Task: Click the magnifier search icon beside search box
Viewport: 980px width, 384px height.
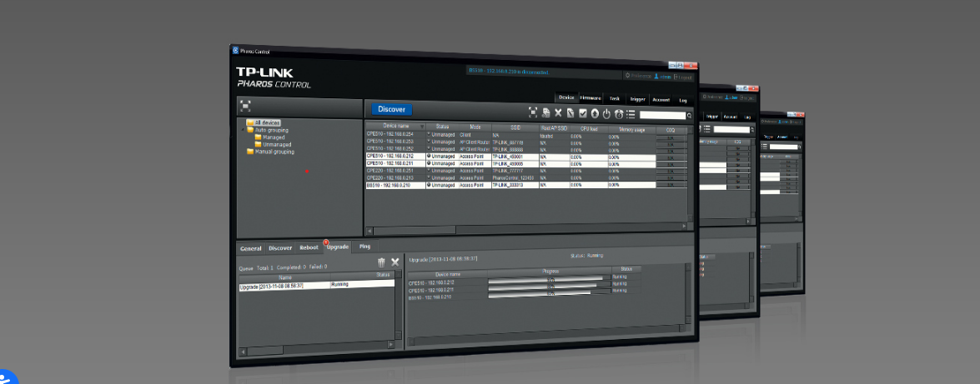Action: (x=690, y=116)
